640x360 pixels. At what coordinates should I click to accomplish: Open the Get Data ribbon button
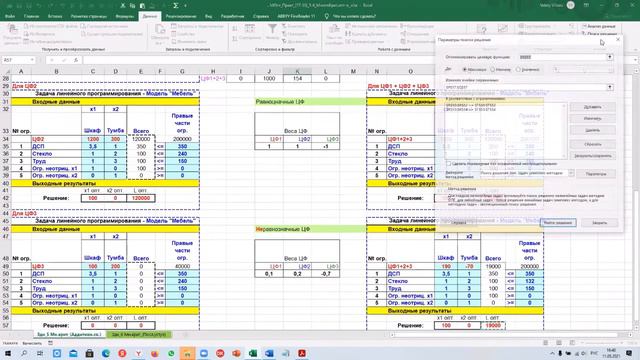pos(12,34)
